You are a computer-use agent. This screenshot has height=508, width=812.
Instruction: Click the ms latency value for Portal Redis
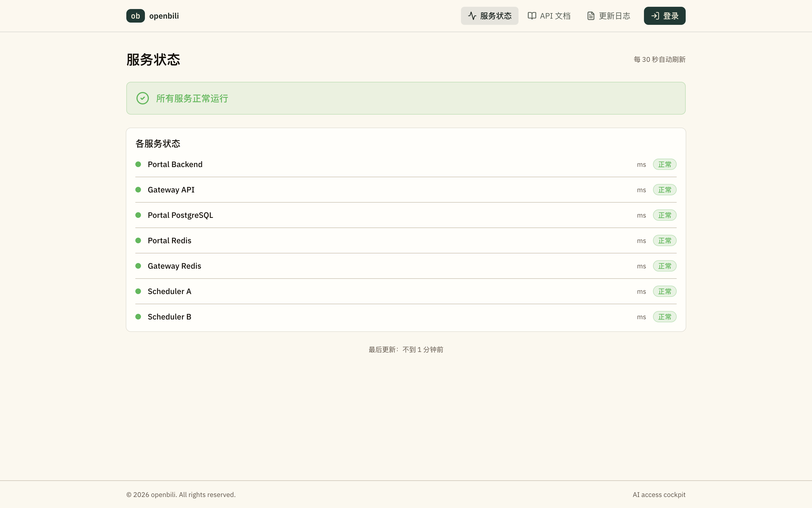click(641, 241)
